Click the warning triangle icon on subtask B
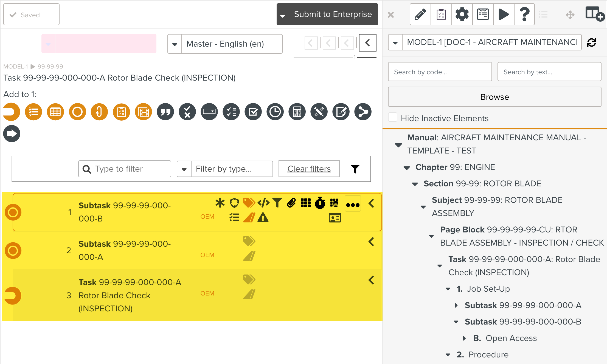Image resolution: width=607 pixels, height=364 pixels. tap(263, 218)
